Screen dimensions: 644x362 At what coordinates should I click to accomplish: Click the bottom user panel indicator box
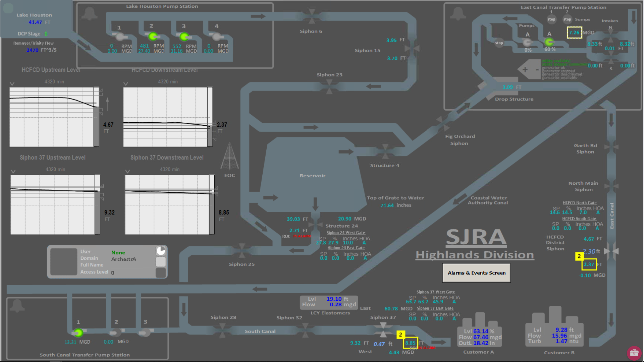pyautogui.click(x=161, y=273)
